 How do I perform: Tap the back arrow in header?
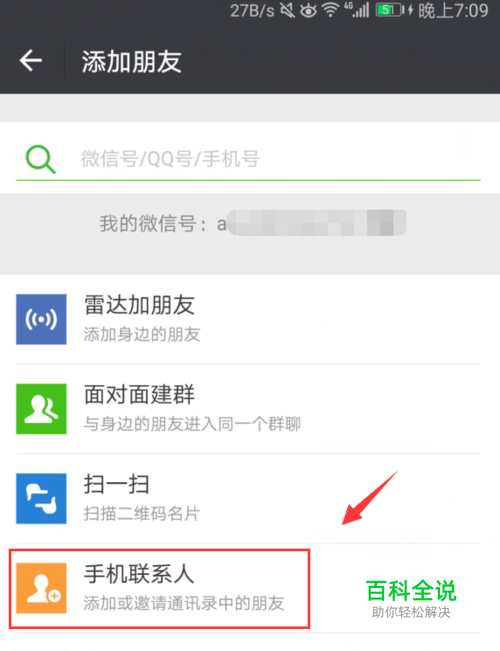pyautogui.click(x=31, y=61)
